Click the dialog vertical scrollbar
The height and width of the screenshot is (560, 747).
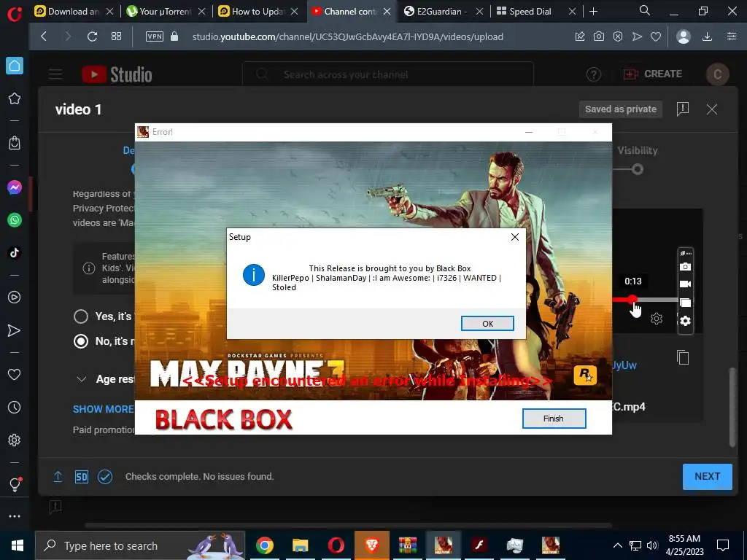(x=732, y=407)
